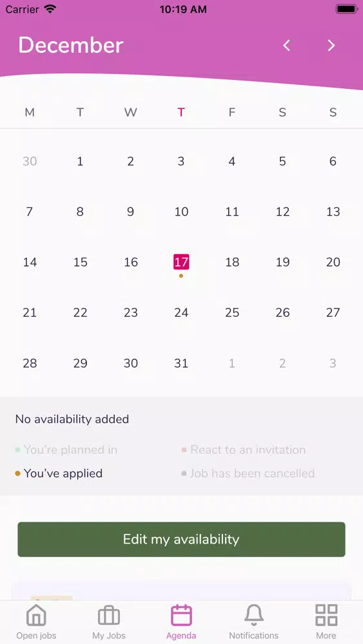Tap React to an invitation legend item
The width and height of the screenshot is (363, 644).
pos(244,450)
